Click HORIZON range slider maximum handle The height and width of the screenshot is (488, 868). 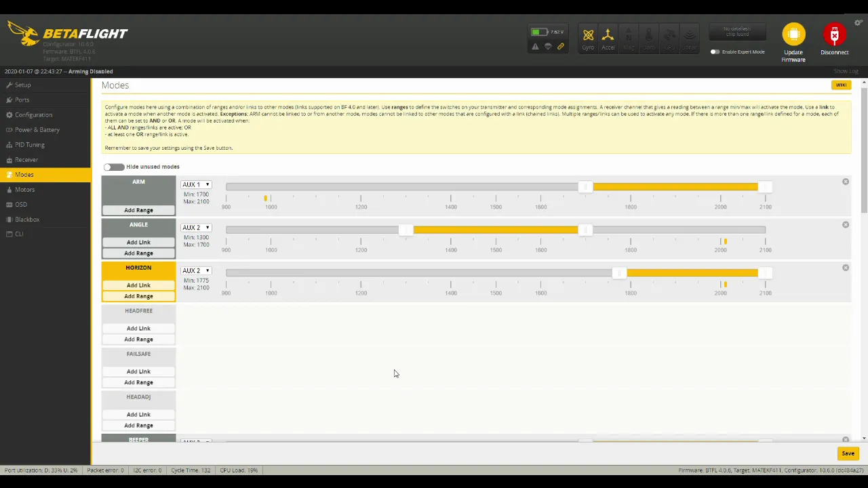coord(765,273)
